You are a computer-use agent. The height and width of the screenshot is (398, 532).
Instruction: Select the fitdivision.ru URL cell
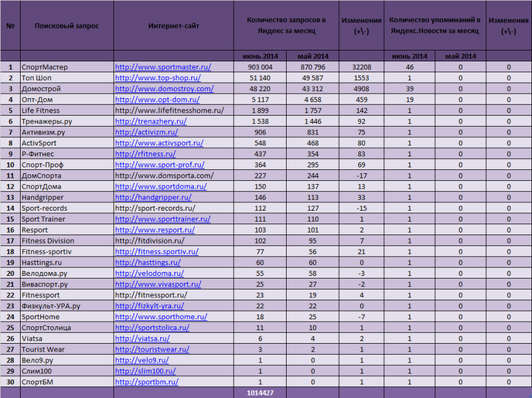click(174, 240)
